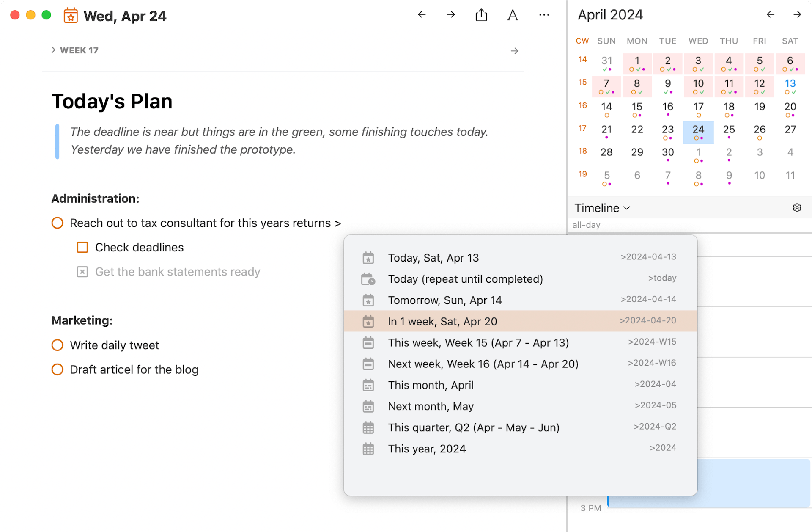Click the share/export icon in the toolbar
This screenshot has width=812, height=532.
tap(481, 14)
